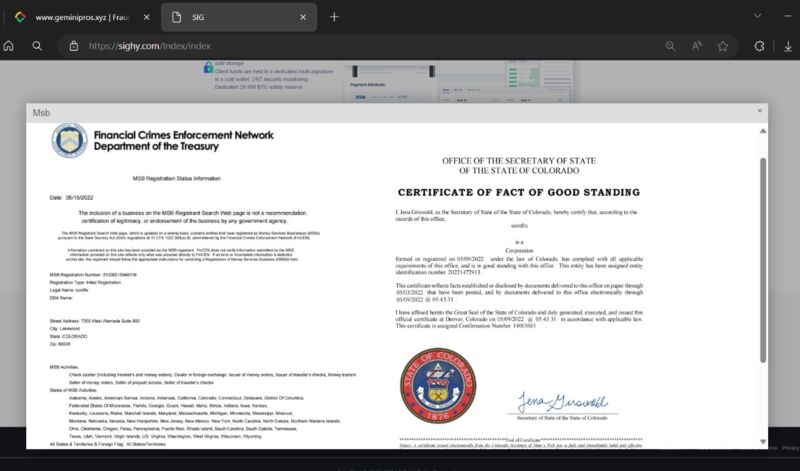Screen dimensions: 800x471
Task: Go to the browser home page
Action: coord(9,46)
